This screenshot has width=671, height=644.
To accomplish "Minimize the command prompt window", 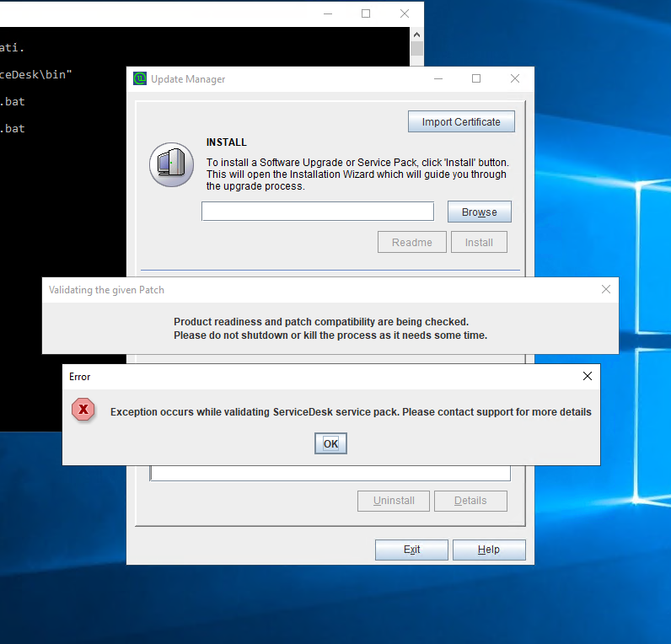I will (x=328, y=13).
